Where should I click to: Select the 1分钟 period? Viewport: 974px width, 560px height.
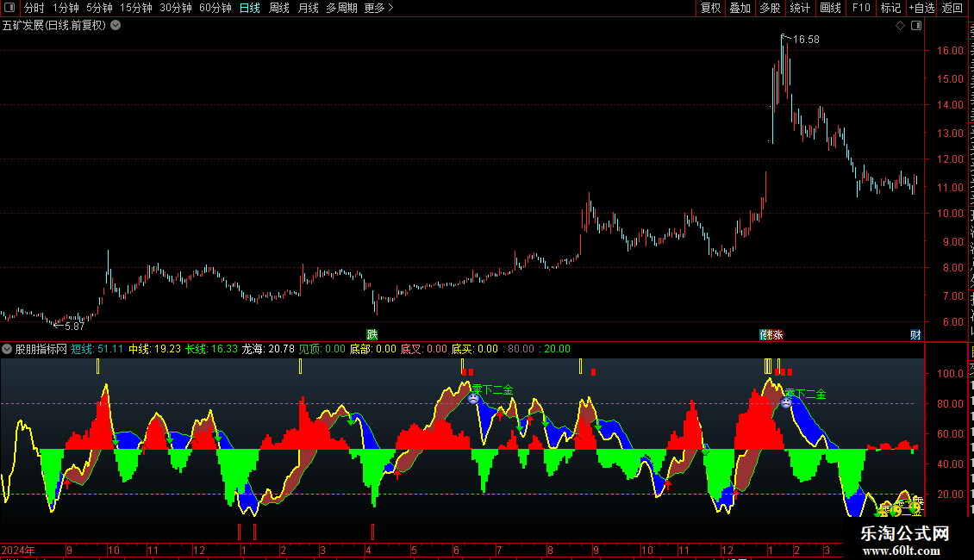(x=66, y=8)
